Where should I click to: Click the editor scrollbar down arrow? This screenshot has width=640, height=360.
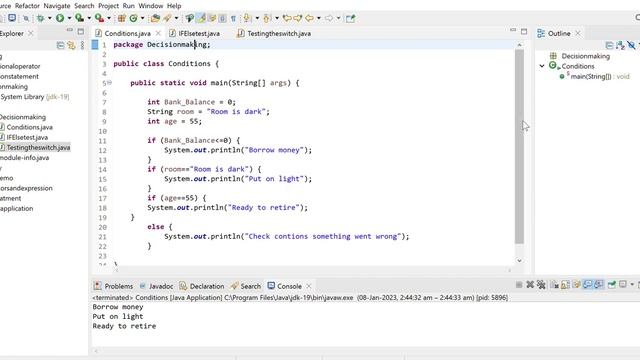point(519,260)
